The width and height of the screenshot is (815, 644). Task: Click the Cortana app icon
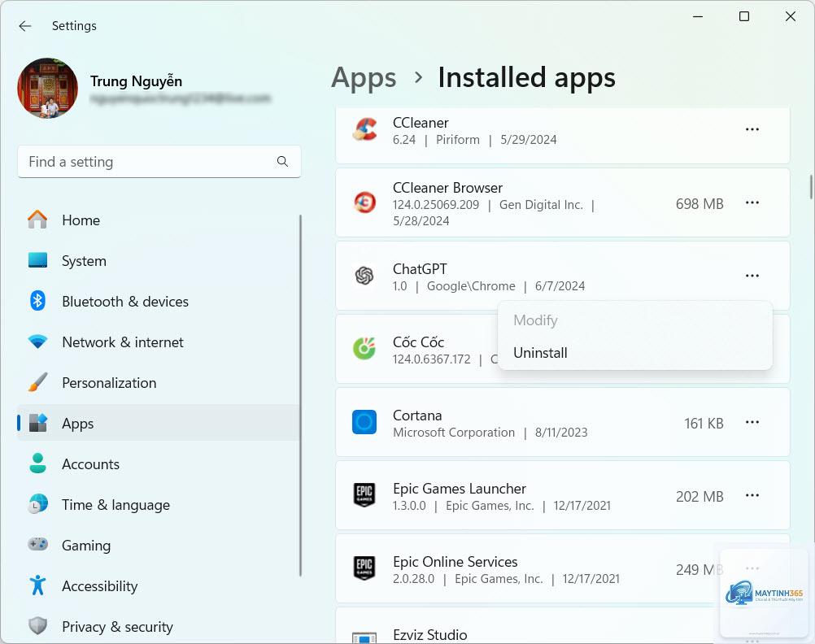[364, 422]
